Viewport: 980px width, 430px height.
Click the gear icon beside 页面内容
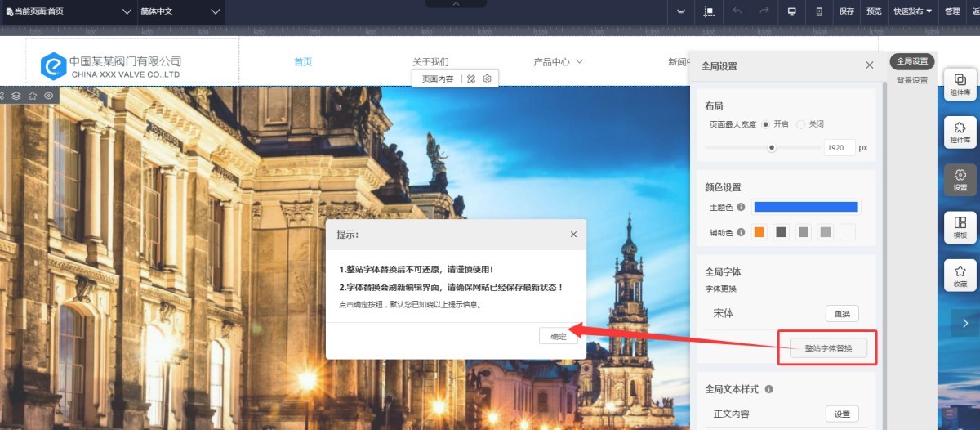click(487, 78)
